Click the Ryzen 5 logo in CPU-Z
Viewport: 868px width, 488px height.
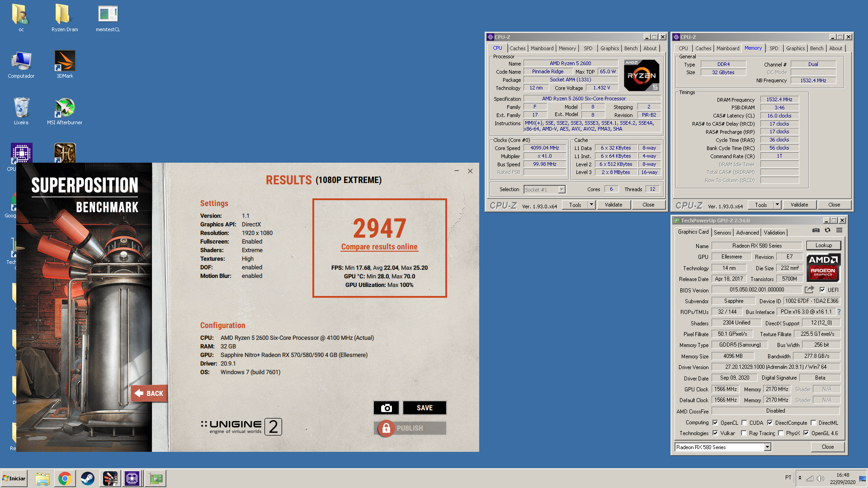pos(642,75)
